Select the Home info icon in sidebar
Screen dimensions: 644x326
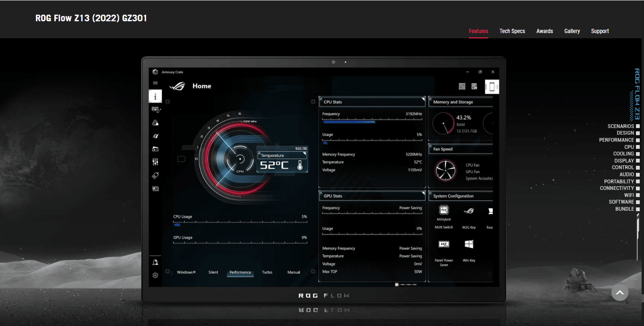(x=155, y=96)
